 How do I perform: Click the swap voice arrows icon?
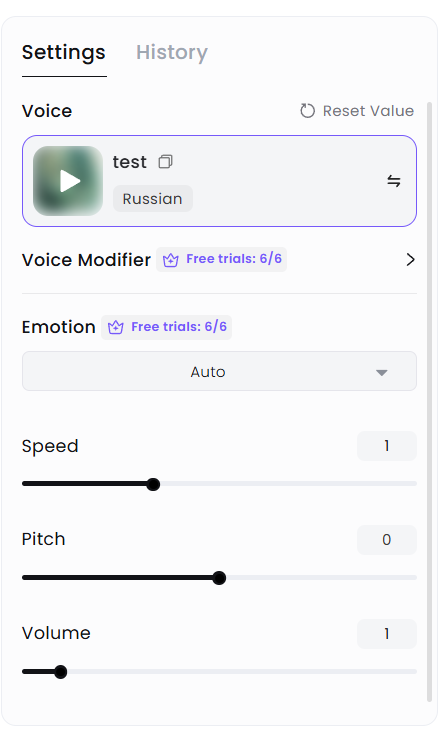click(x=394, y=181)
